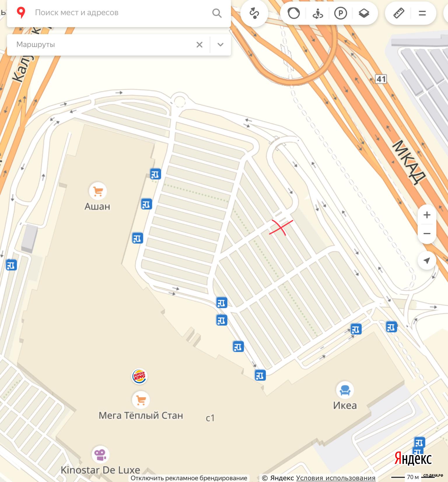Toggle the traffic layer circle icon
The width and height of the screenshot is (448, 482).
[x=293, y=13]
